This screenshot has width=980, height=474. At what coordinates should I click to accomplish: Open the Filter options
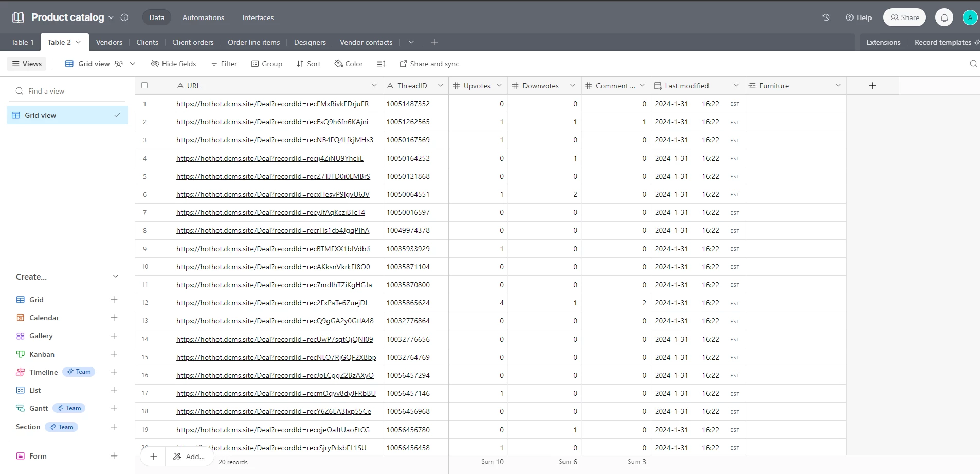(x=224, y=64)
